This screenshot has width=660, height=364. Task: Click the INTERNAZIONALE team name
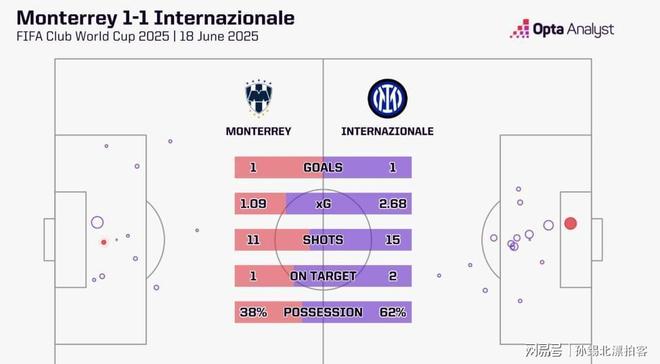coord(387,131)
